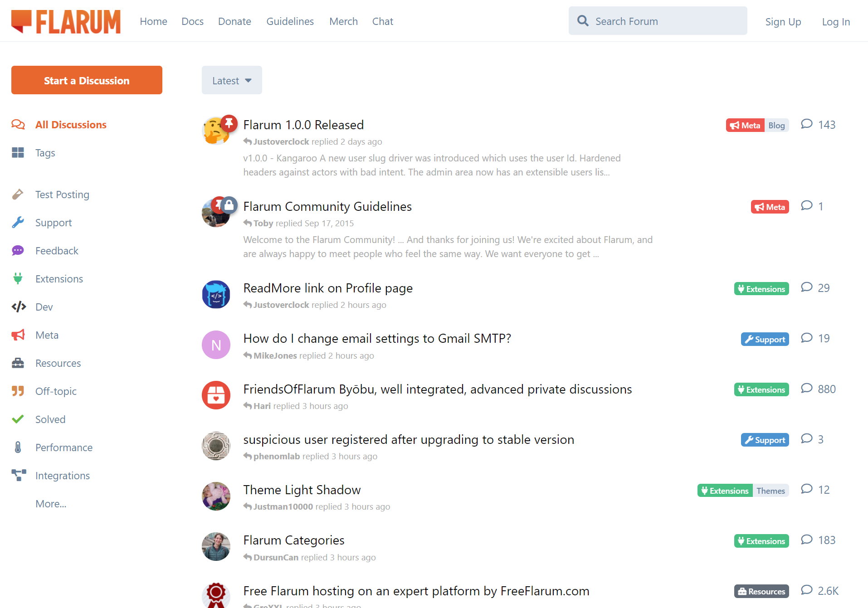
Task: Click the Support wrench icon in sidebar
Action: pyautogui.click(x=18, y=222)
